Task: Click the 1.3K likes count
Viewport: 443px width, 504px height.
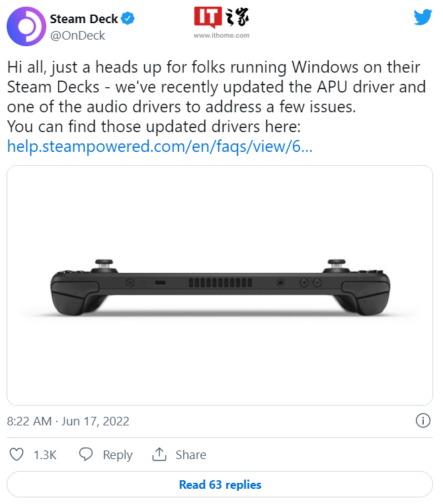Action: click(45, 455)
